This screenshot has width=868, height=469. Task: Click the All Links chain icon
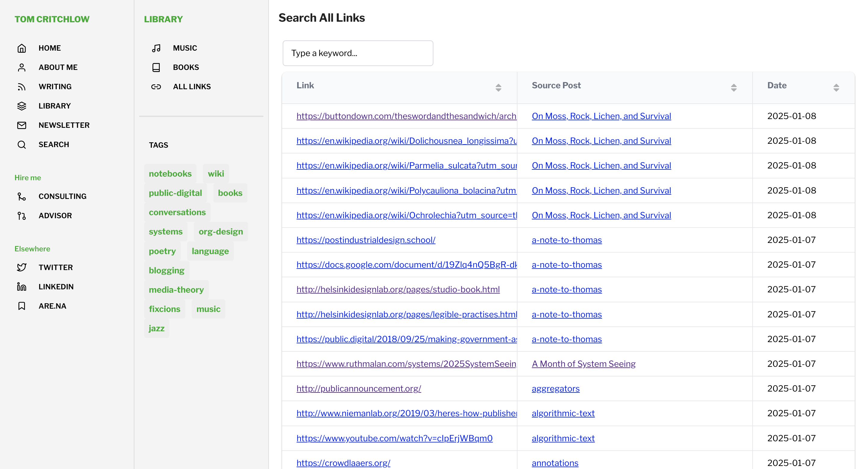click(156, 87)
